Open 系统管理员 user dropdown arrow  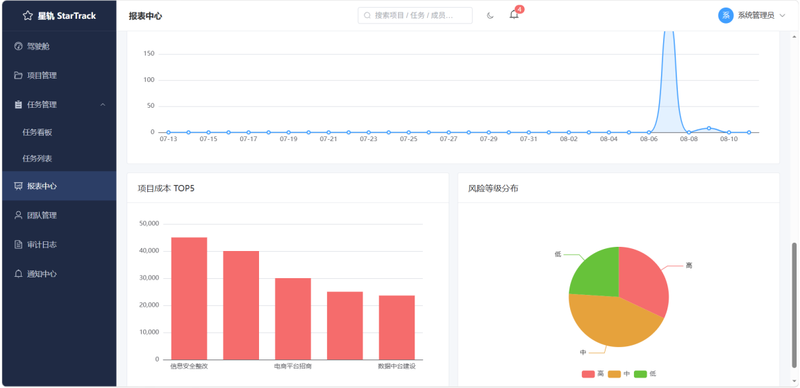click(x=782, y=16)
